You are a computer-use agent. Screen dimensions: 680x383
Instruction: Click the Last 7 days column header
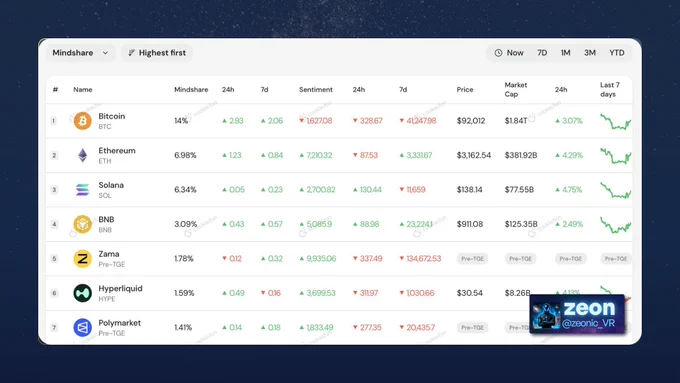610,90
